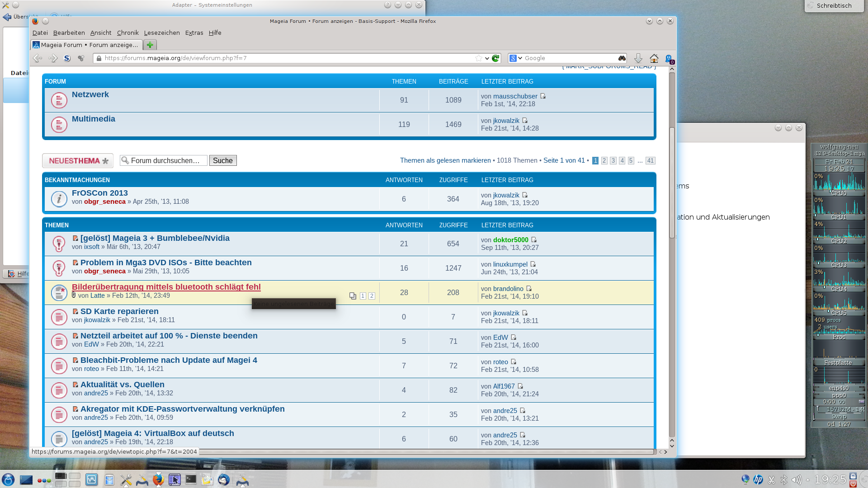Open the volume control tray icon
The image size is (868, 488).
[x=797, y=479]
